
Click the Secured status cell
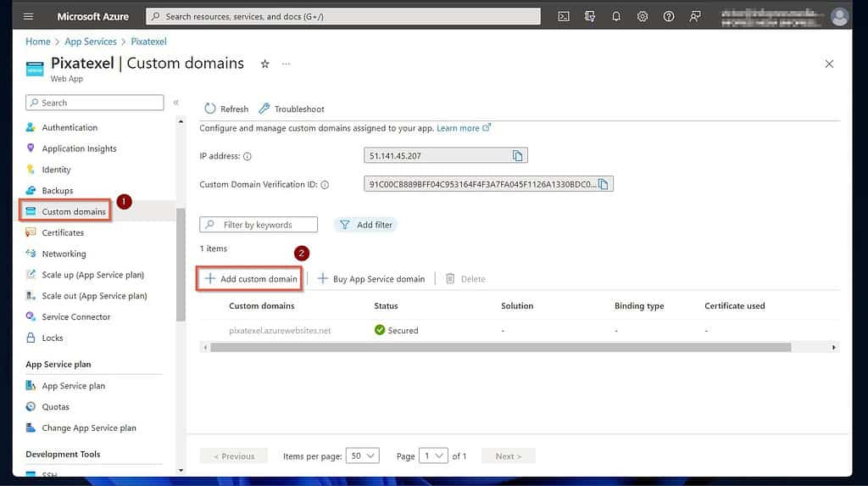click(x=397, y=330)
